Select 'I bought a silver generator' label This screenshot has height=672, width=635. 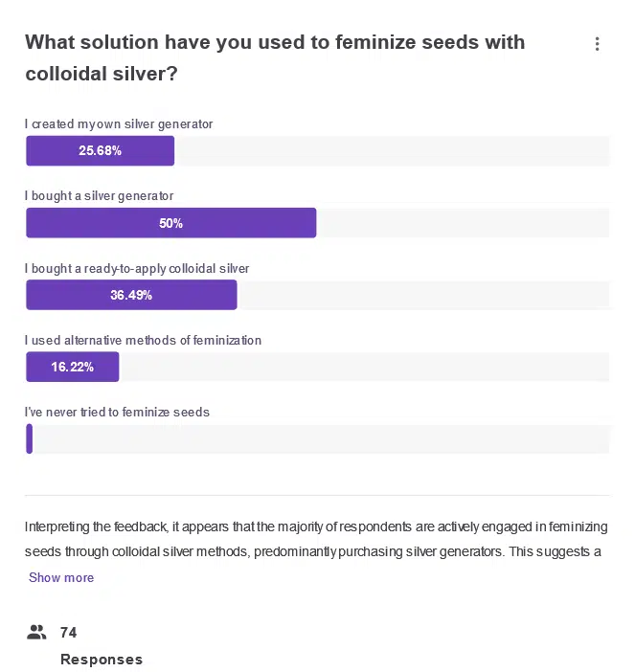coord(100,196)
